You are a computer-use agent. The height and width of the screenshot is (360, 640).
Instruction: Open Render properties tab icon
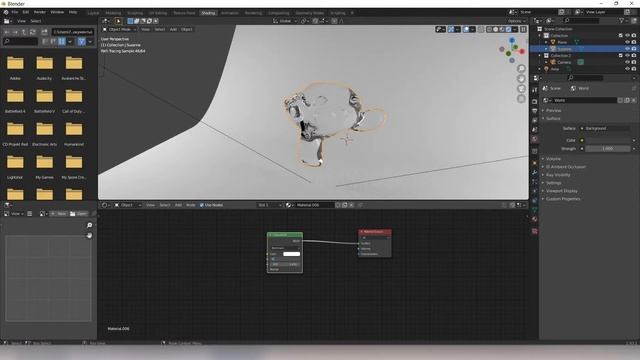[535, 101]
